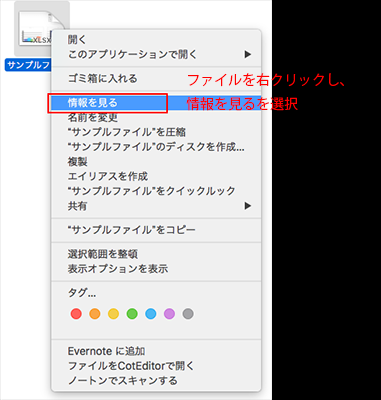Image resolution: width=381 pixels, height=400 pixels.
Task: Select 表示オプションを表示 menu item
Action: (156, 269)
